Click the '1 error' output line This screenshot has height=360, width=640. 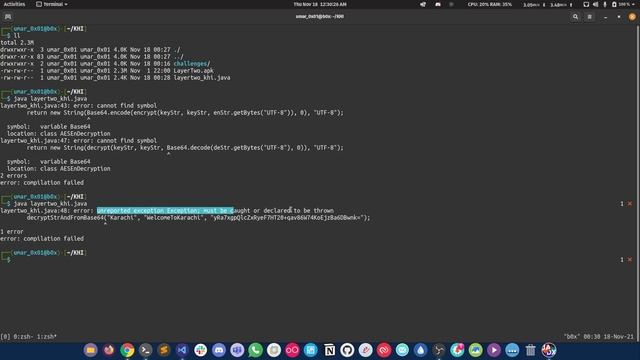12,231
